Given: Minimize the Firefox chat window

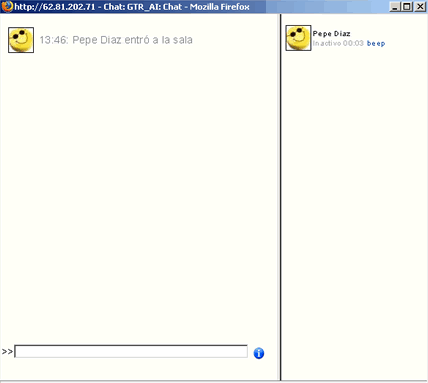Looking at the screenshot, I should point(395,7).
